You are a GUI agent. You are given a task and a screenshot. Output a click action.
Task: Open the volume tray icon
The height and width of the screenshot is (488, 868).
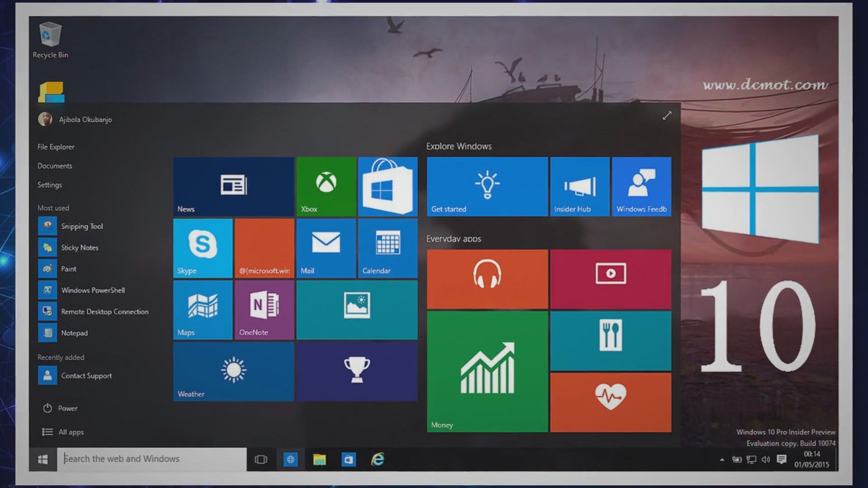[x=766, y=460]
